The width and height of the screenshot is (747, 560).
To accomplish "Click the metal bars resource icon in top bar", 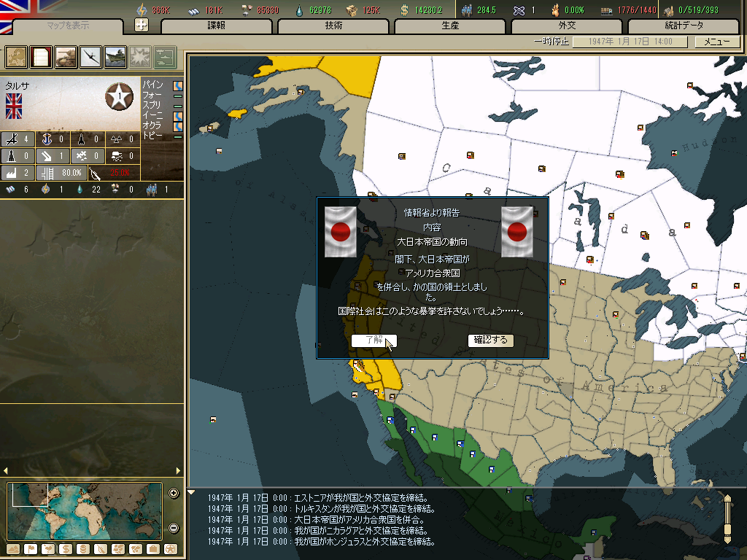I will 193,10.
